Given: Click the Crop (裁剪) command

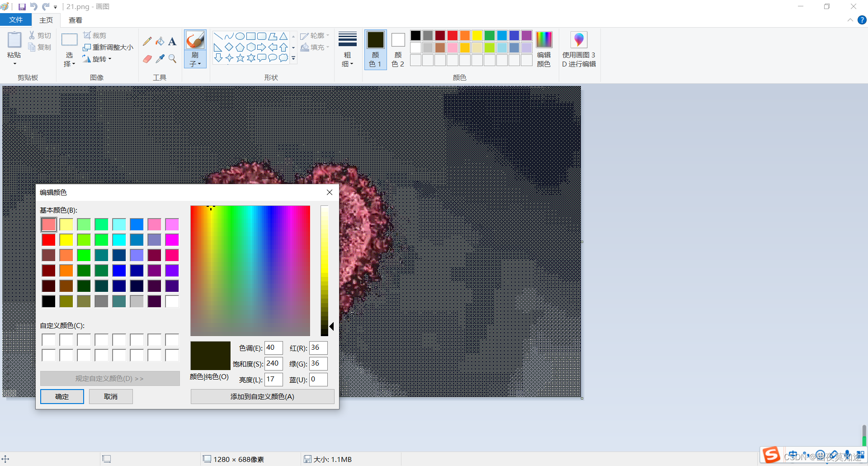Looking at the screenshot, I should (x=95, y=35).
